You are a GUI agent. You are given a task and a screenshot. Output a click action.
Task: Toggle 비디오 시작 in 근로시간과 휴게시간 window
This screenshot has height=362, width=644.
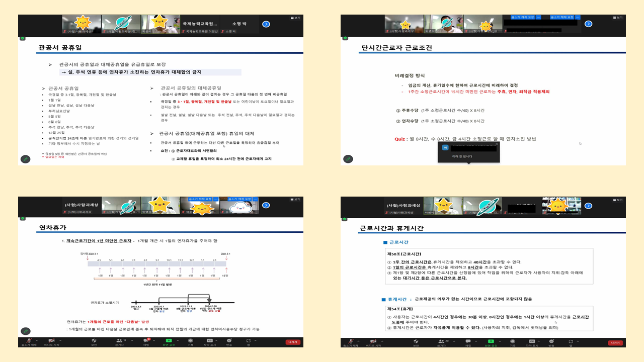coord(373,341)
